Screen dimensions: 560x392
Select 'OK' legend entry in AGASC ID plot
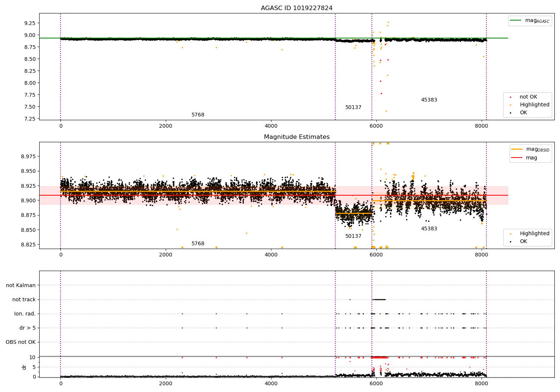tap(523, 113)
